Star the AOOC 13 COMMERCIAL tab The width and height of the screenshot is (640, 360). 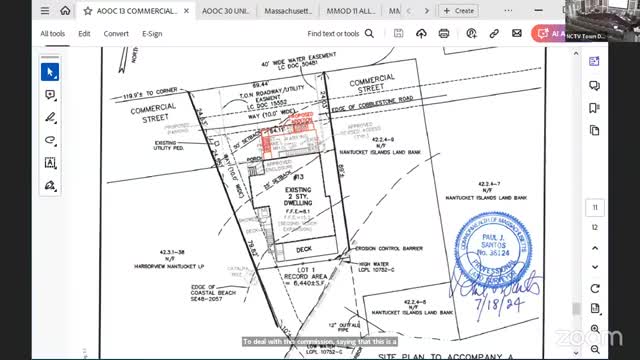[88, 11]
